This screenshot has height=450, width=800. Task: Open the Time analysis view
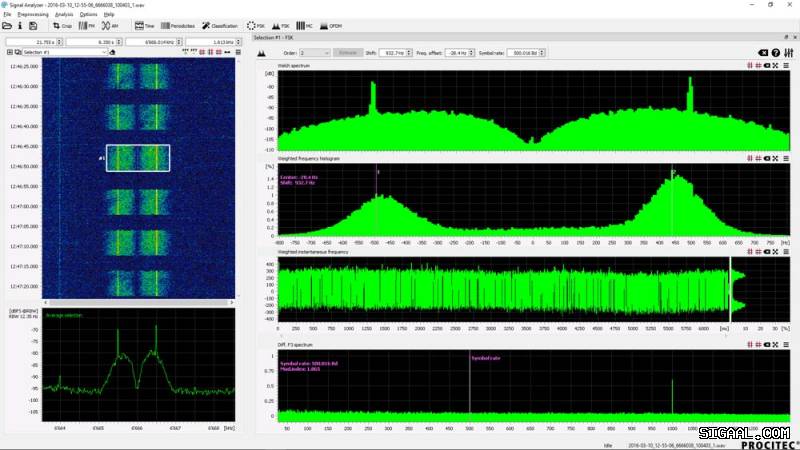click(144, 26)
